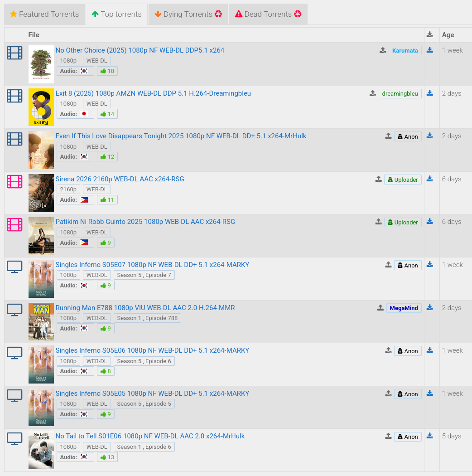Open No Tail to Tell S01E06 link
Image resolution: width=472 pixels, height=476 pixels.
click(150, 436)
